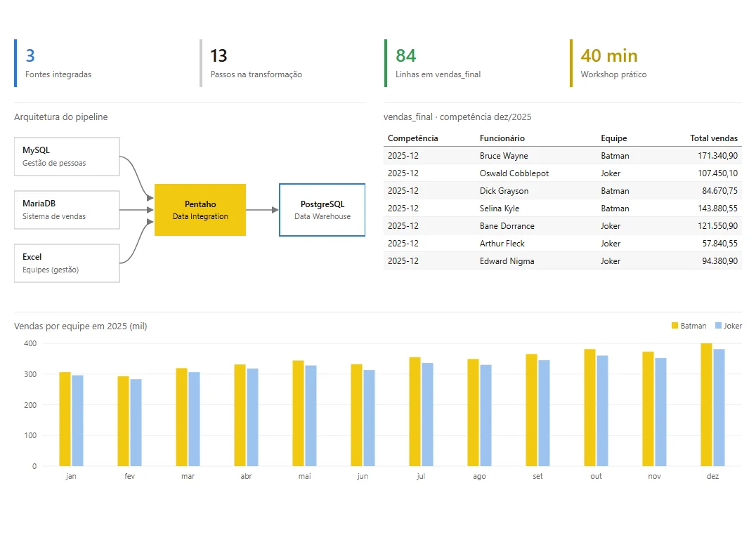Click the value '143.880,55'
Viewport: 756px width, 542px height.
717,208
